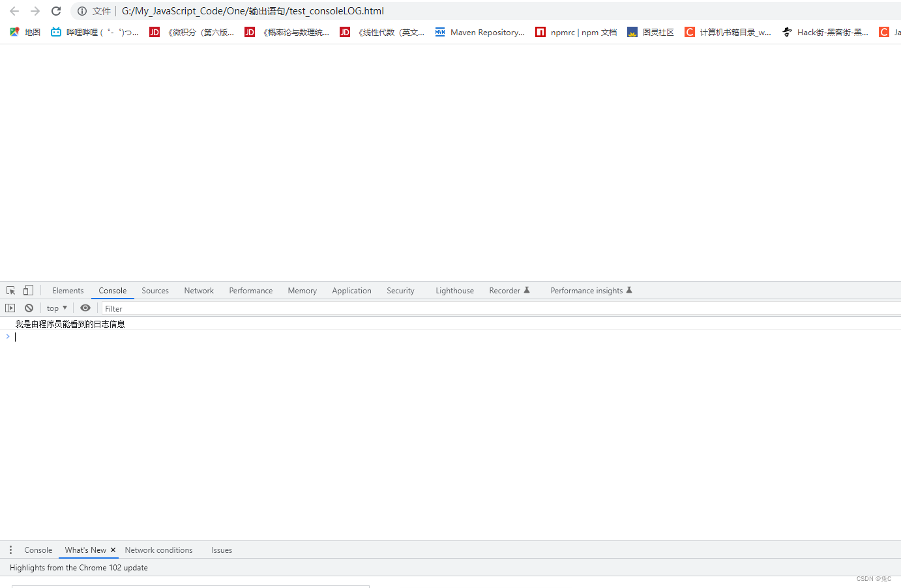Viewport: 901px width, 588px height.
Task: Open the Network conditions drawer tab
Action: coord(159,550)
